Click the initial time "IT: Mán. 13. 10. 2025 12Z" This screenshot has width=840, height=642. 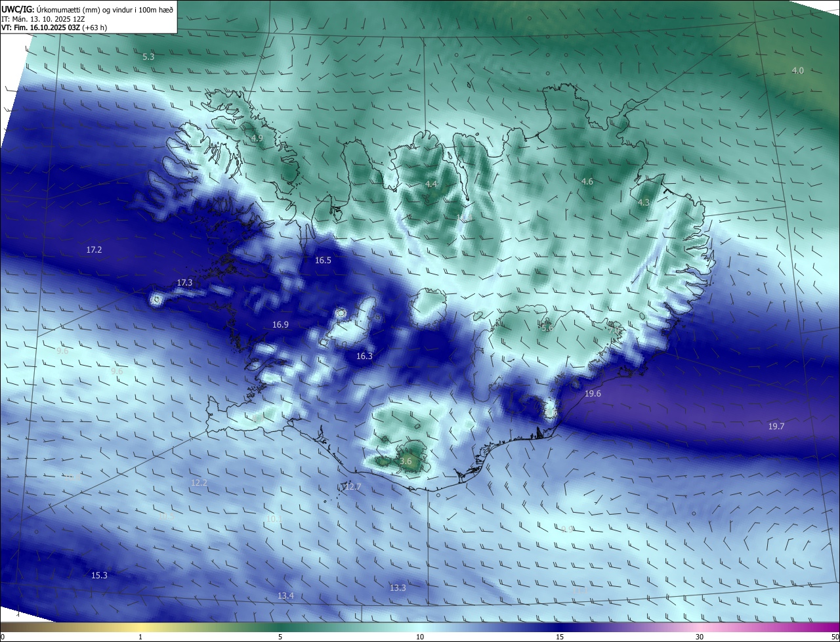(x=43, y=18)
